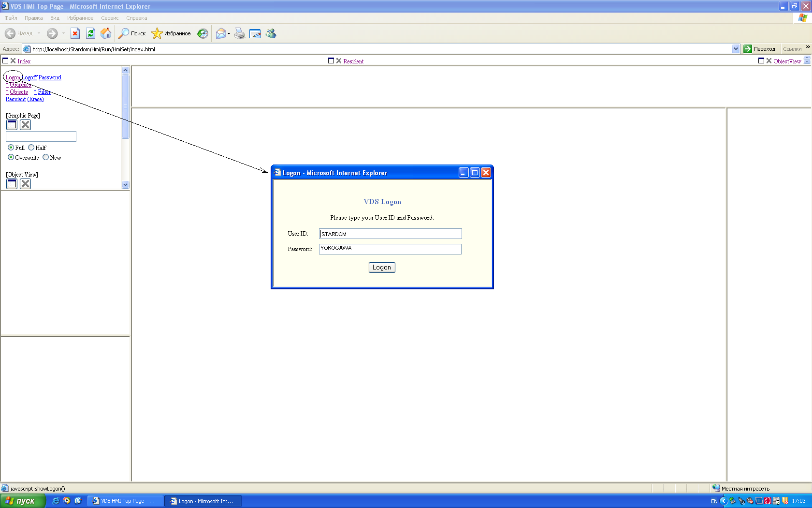
Task: Click the (Erase) link
Action: point(35,99)
